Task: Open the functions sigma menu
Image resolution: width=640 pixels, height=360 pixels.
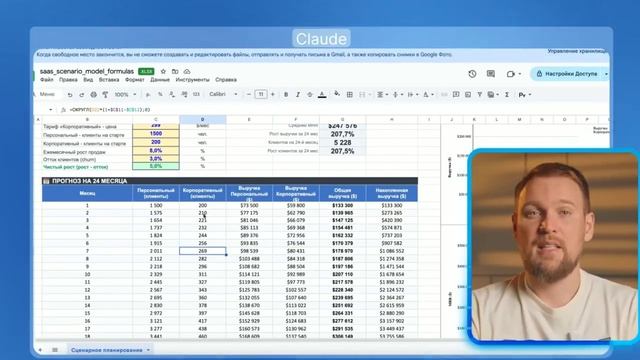Action: click(507, 95)
